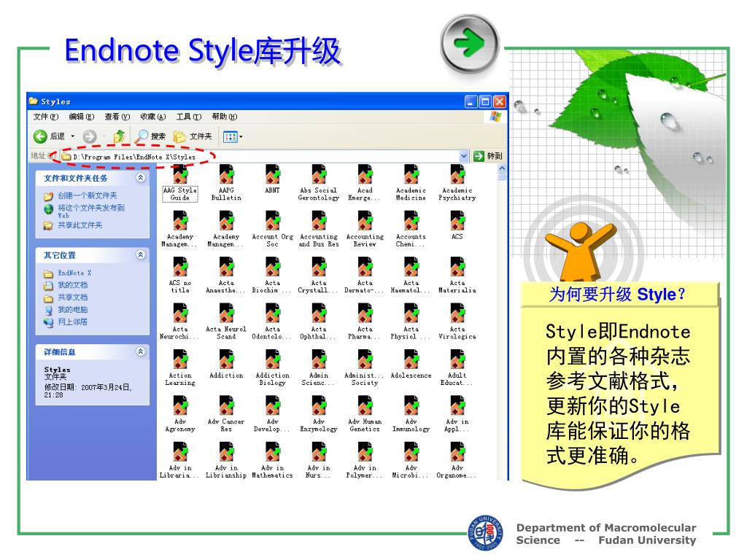Screen dimensions: 747x560
Task: Click the scrollbar up arrow
Action: tap(502, 168)
